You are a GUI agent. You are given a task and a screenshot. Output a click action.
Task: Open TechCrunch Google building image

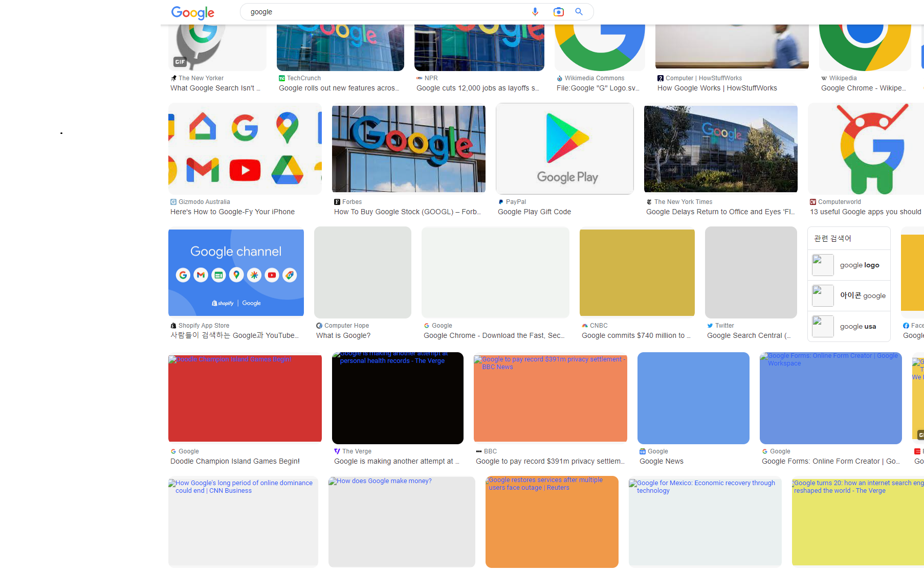click(340, 48)
